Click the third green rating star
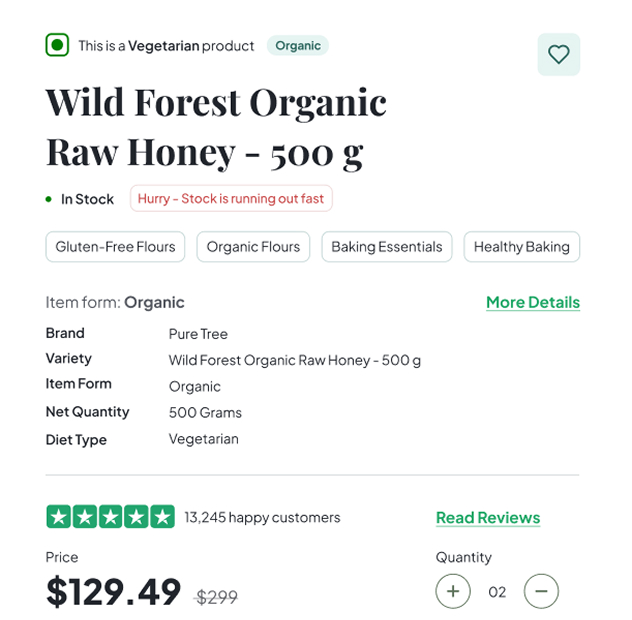Screen dimensions: 632x620 click(110, 516)
